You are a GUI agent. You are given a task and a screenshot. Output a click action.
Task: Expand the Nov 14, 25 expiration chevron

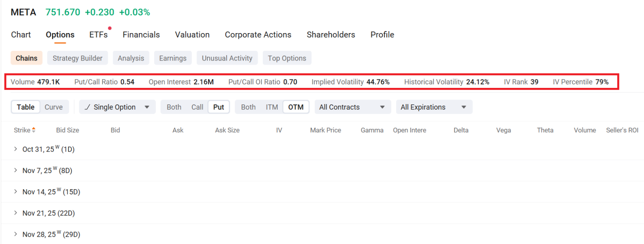click(16, 192)
